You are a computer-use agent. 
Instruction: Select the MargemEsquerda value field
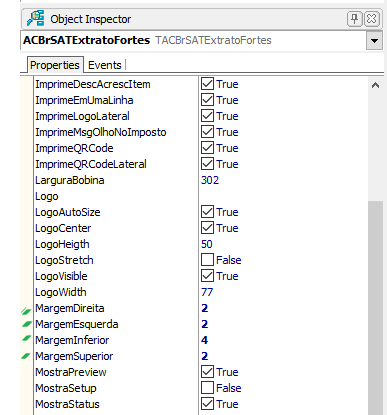[x=283, y=324]
